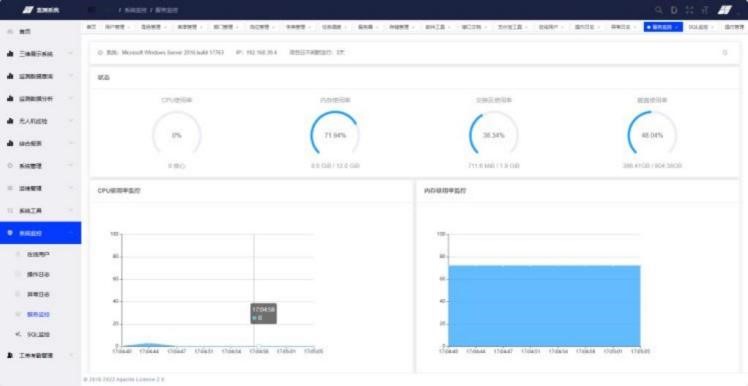
Task: Click the blue area of memory usage chart
Action: (544, 305)
